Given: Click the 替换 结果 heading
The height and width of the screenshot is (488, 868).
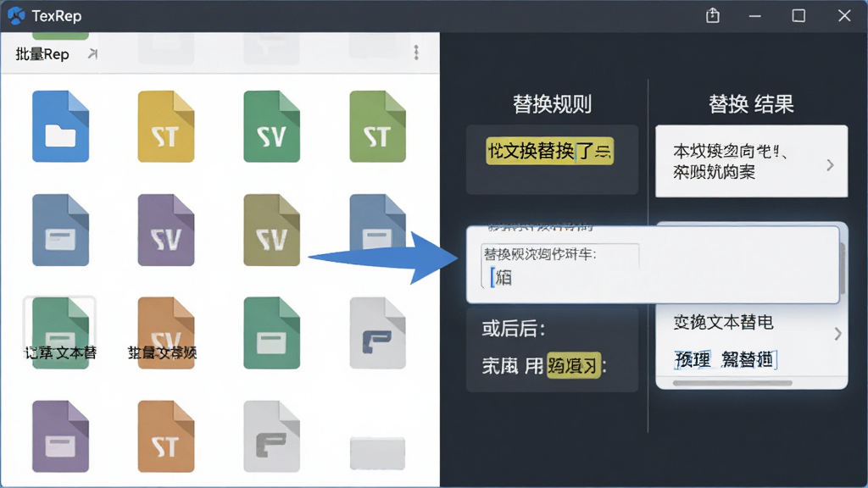Looking at the screenshot, I should click(x=751, y=104).
